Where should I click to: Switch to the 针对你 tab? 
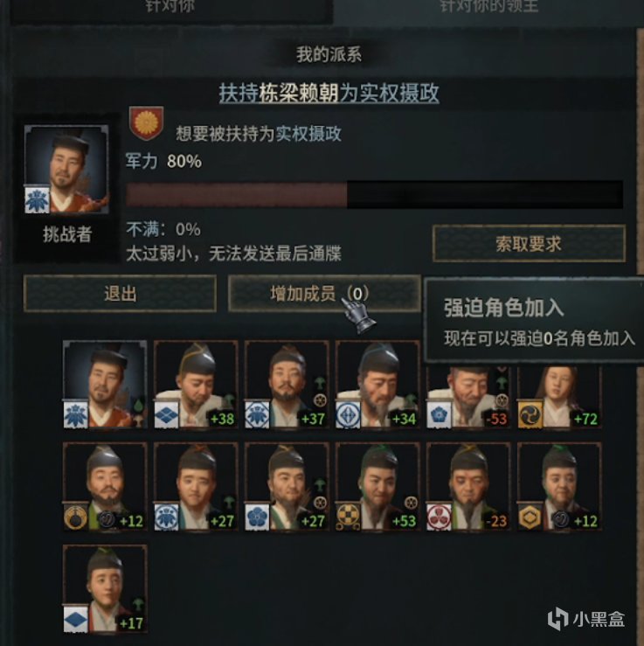coord(171,7)
